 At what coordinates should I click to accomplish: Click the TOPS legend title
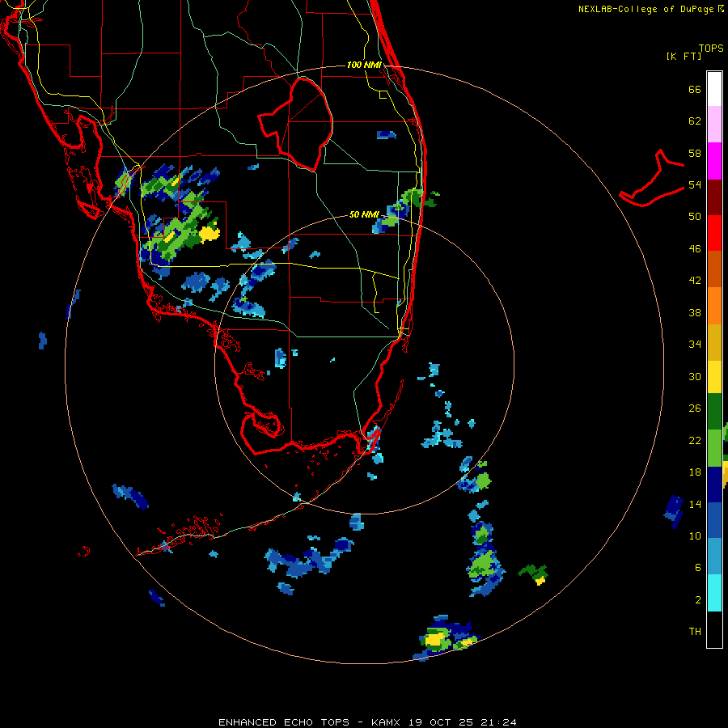[711, 49]
